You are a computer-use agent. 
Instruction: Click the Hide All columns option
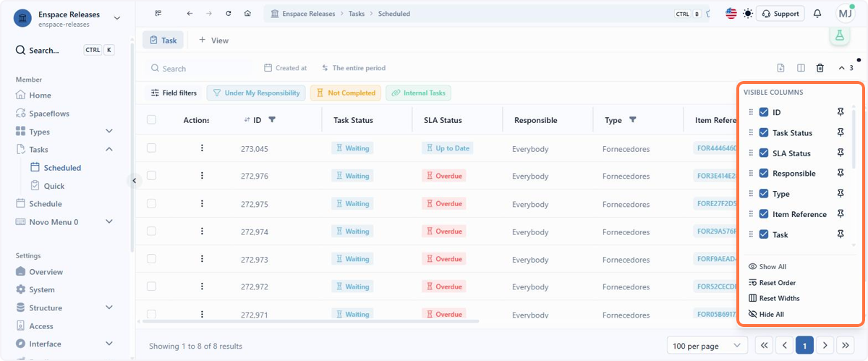point(767,314)
